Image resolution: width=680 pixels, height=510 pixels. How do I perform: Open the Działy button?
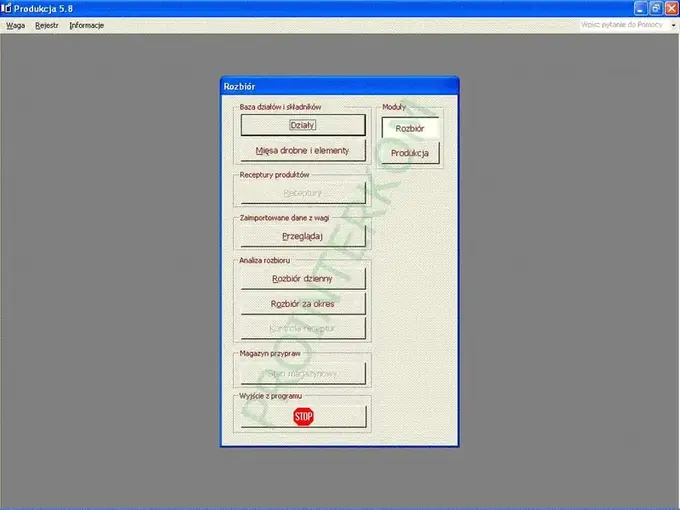coord(303,125)
